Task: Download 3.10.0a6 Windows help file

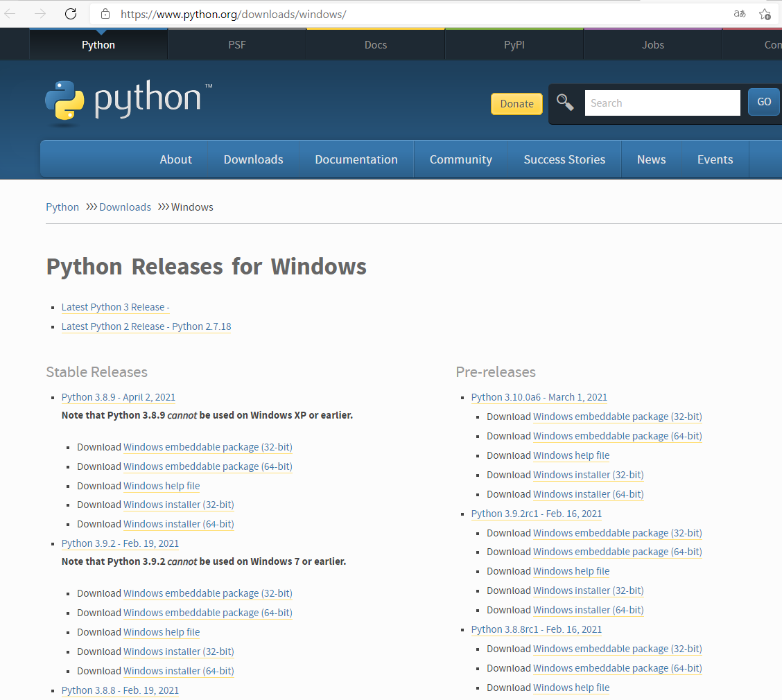Action: pos(571,456)
